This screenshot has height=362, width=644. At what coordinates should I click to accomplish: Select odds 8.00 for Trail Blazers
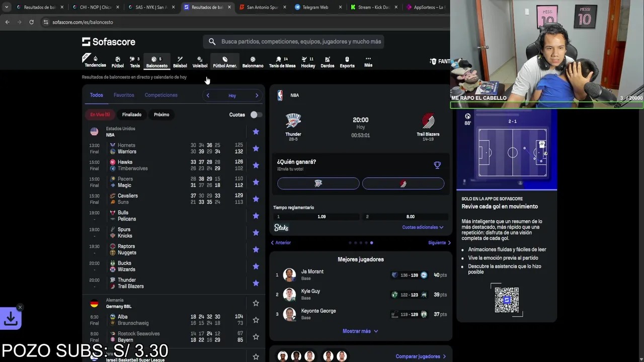tap(405, 217)
